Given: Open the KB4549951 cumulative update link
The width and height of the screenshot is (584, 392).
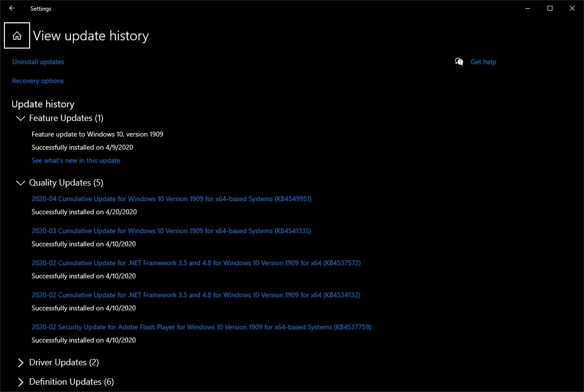Looking at the screenshot, I should pos(171,199).
